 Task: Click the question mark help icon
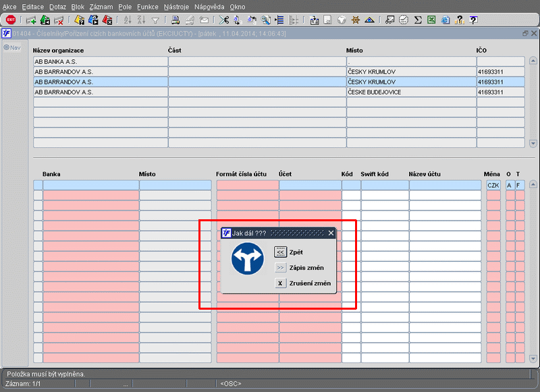[x=473, y=20]
